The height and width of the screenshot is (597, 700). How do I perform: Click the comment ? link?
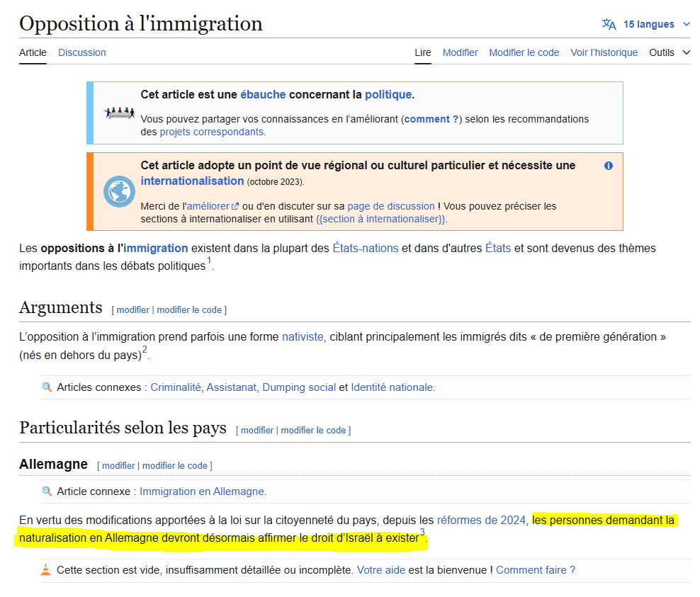click(x=431, y=119)
